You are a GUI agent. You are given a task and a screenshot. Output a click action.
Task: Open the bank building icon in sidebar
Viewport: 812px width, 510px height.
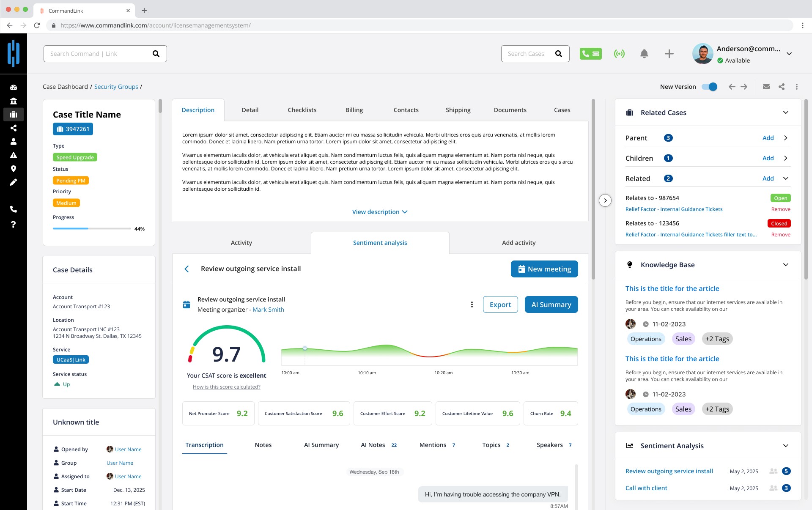tap(14, 101)
